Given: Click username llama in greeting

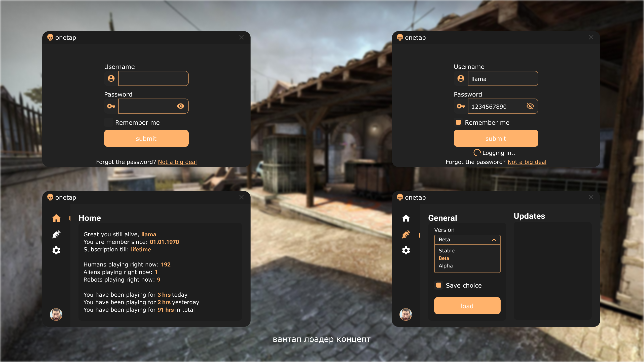Looking at the screenshot, I should [x=149, y=234].
